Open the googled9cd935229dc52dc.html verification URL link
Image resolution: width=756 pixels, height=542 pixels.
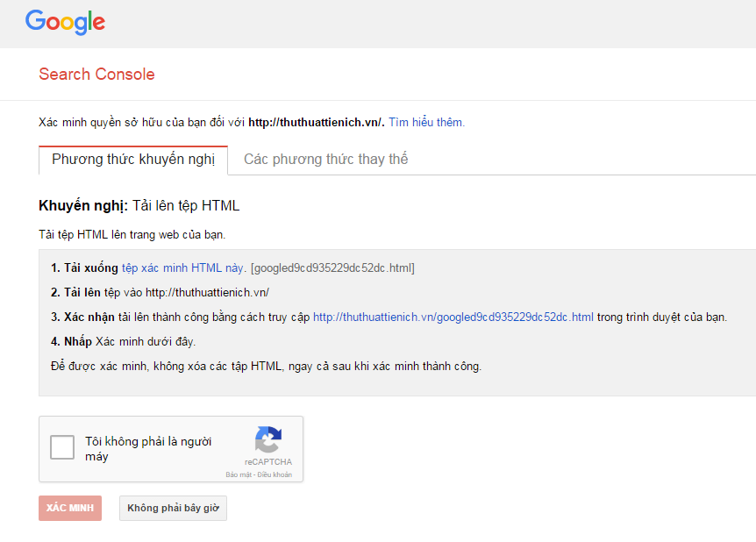(x=453, y=317)
